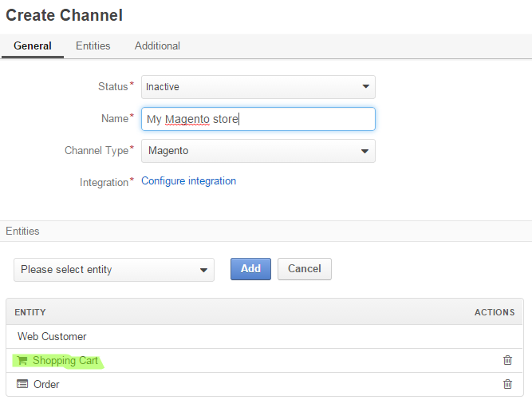Click the Order list icon in entity table
This screenshot has width=532, height=408.
[22, 384]
